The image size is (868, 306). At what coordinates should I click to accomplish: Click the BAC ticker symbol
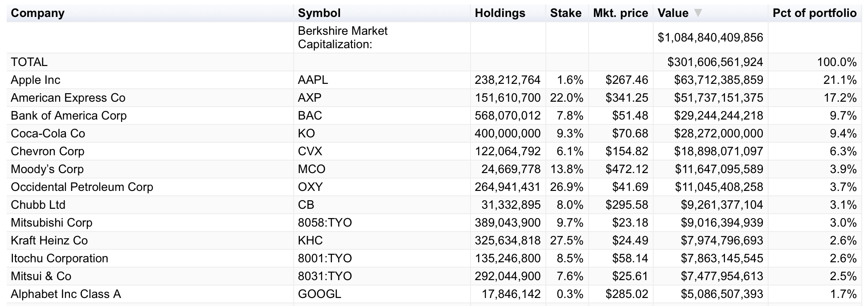click(x=310, y=116)
